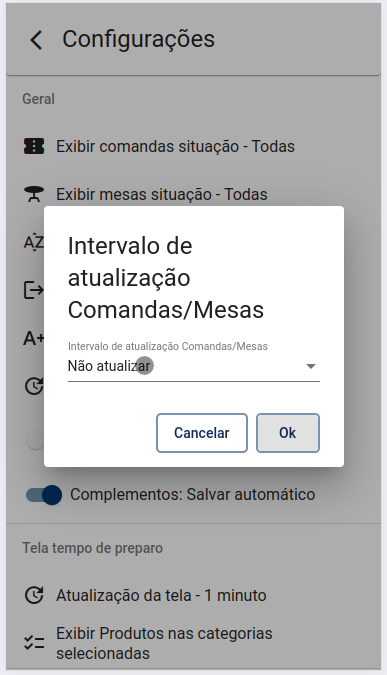The width and height of the screenshot is (387, 675).
Task: Open the Não atualizar dropdown arrow
Action: tap(311, 366)
